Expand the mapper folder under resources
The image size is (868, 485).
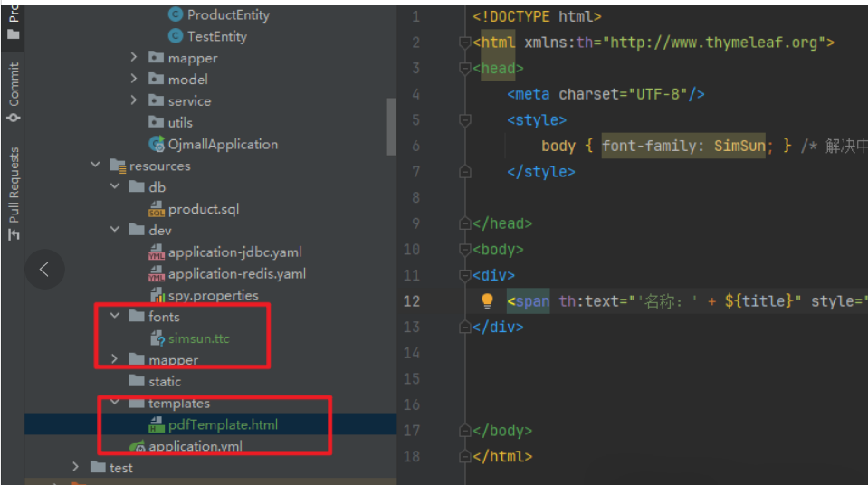coord(115,359)
